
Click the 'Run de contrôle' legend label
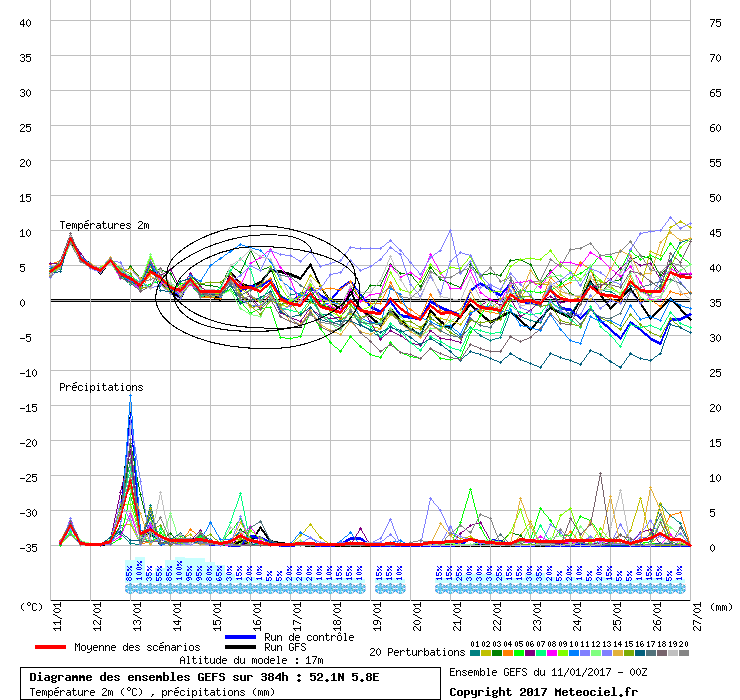pyautogui.click(x=309, y=637)
